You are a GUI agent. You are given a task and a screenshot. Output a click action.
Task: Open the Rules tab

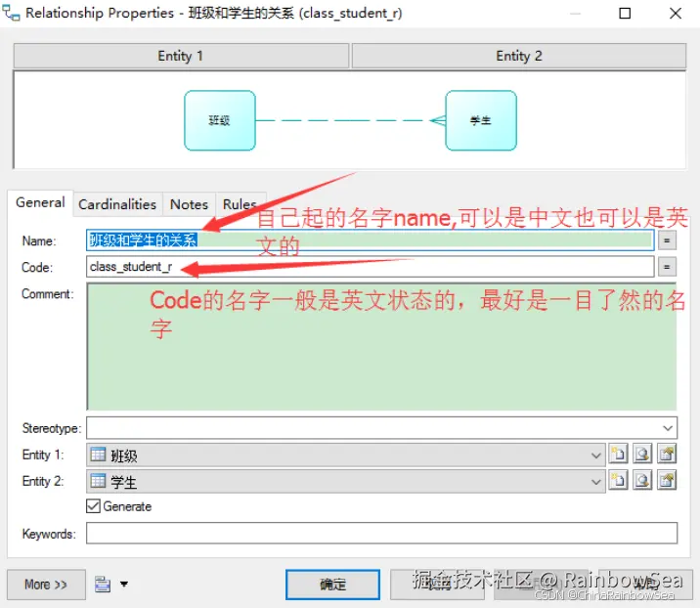(241, 204)
